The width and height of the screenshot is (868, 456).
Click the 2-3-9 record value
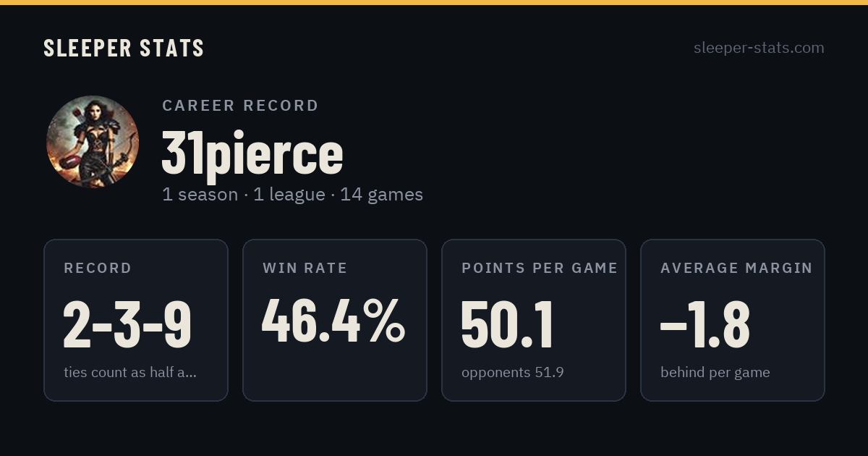click(x=127, y=324)
